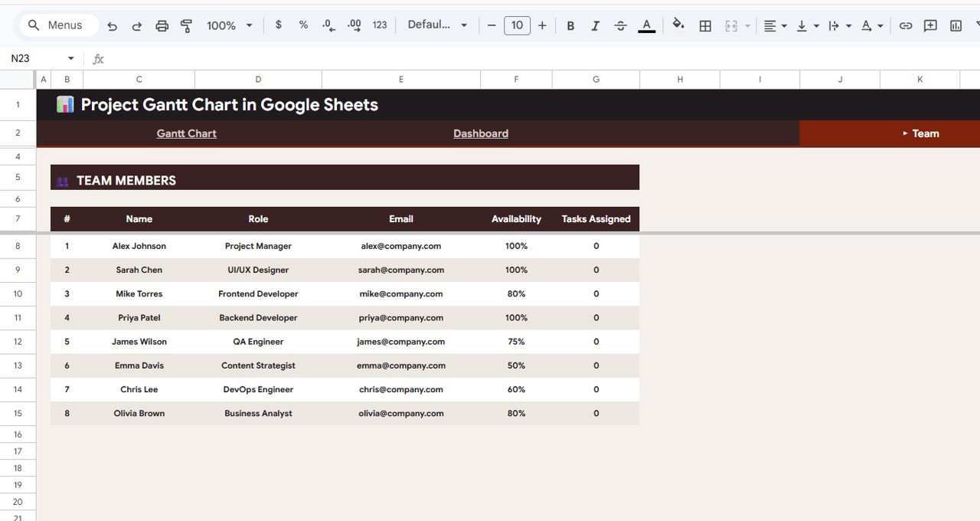
Task: Insert a comment from the toolbar
Action: click(x=930, y=25)
